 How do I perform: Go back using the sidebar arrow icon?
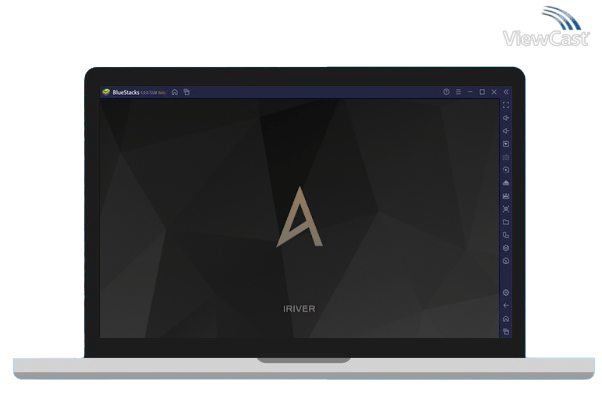coord(506,306)
